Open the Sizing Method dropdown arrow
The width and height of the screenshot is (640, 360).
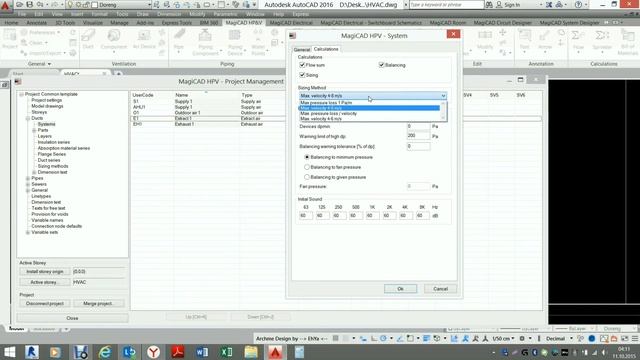pyautogui.click(x=443, y=96)
